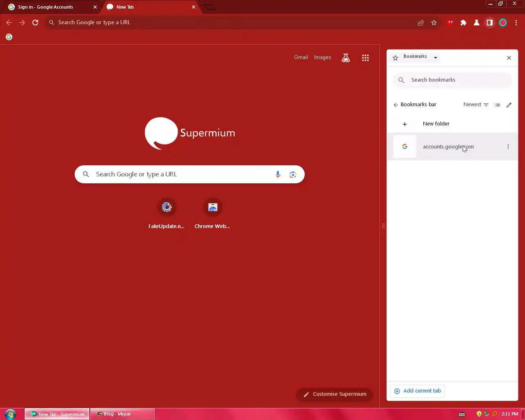525x420 pixels.
Task: Open the accounts.google.com bookmark
Action: click(452, 146)
